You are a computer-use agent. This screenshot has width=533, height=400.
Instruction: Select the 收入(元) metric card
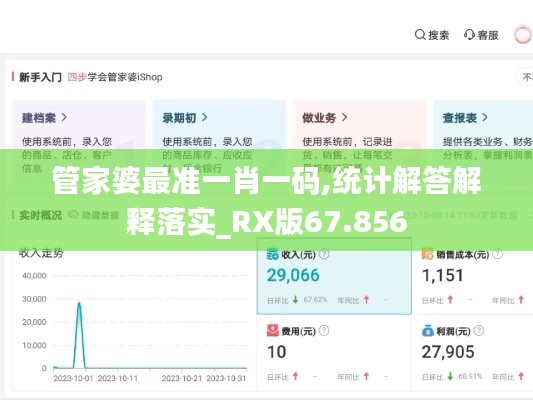point(334,276)
